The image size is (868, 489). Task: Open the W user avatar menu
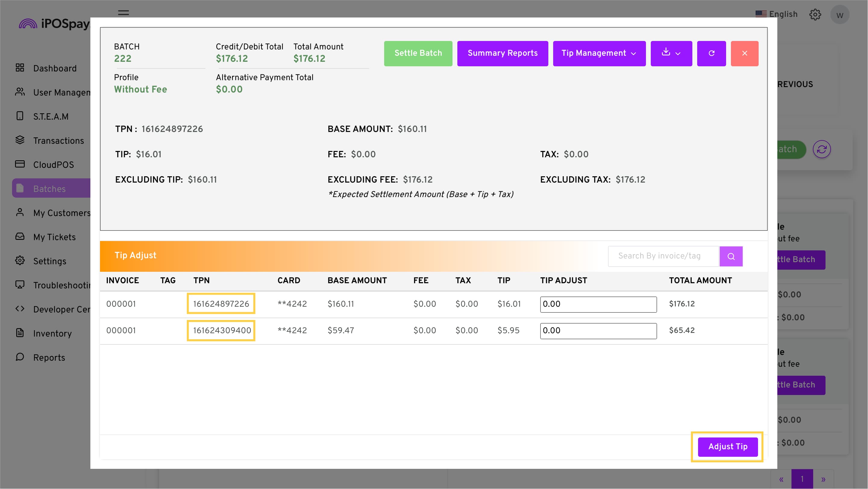pos(840,15)
